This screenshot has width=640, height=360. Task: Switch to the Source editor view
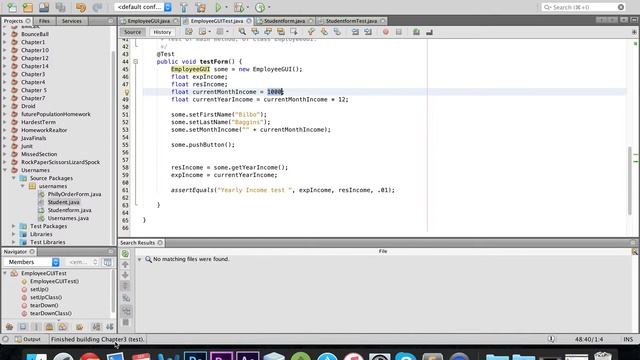point(132,32)
